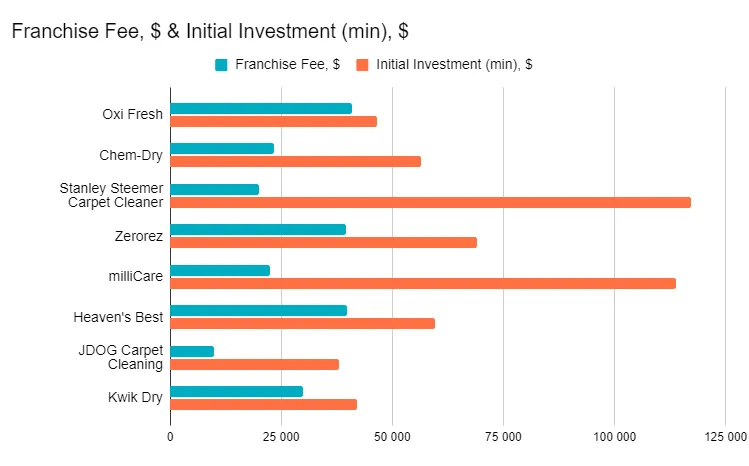Select the Chem-Dry category label
The width and height of the screenshot is (749, 466).
(131, 155)
